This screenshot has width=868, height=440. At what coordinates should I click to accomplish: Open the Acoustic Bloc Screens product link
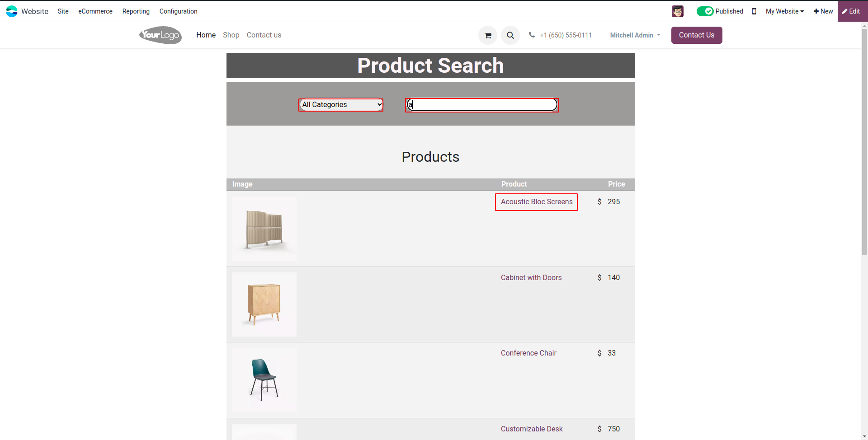click(536, 202)
